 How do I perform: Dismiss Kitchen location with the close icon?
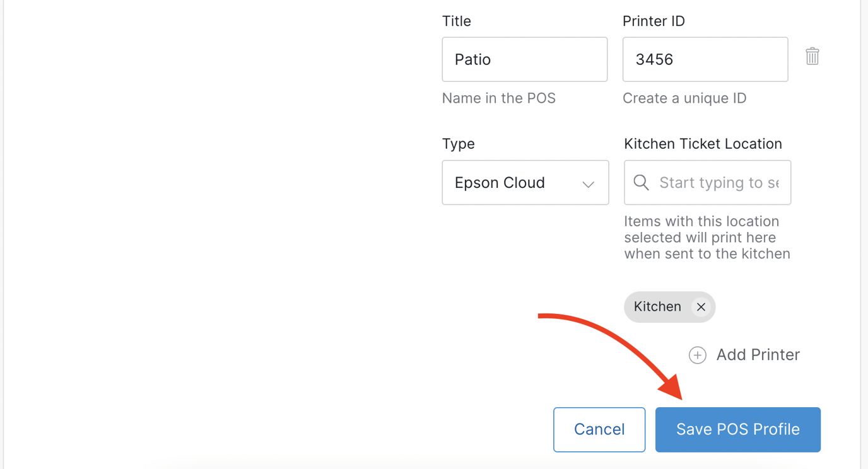coord(701,307)
